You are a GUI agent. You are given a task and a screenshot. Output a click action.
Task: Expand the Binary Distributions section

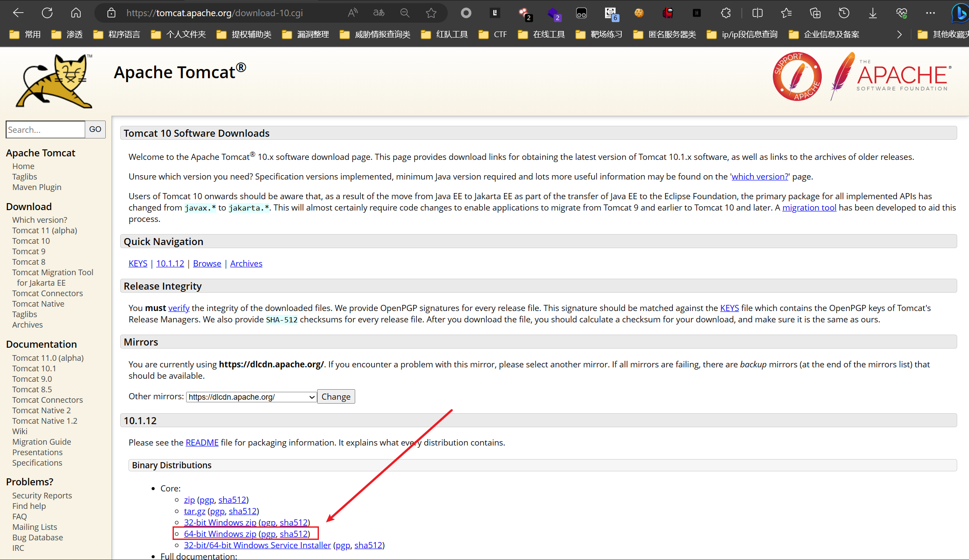171,465
